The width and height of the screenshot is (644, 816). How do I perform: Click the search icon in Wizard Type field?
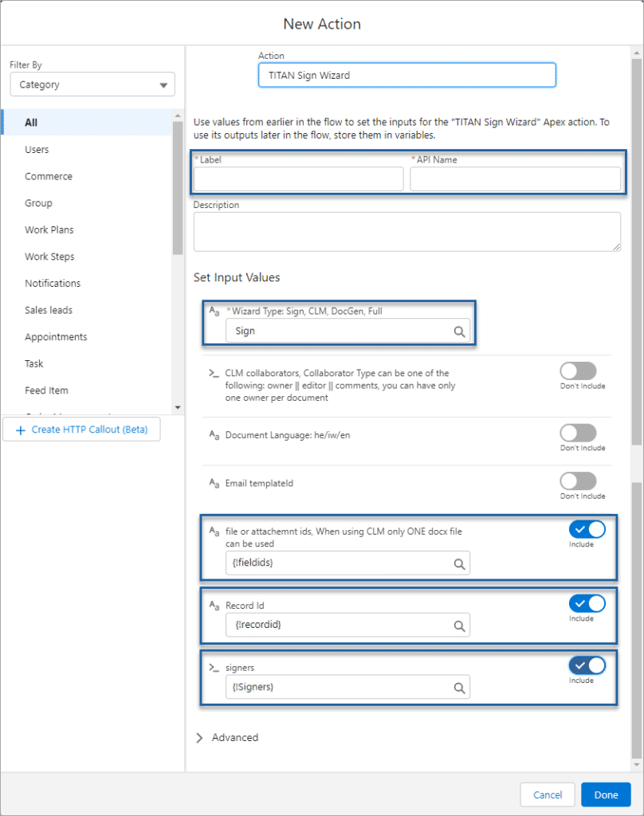(459, 331)
